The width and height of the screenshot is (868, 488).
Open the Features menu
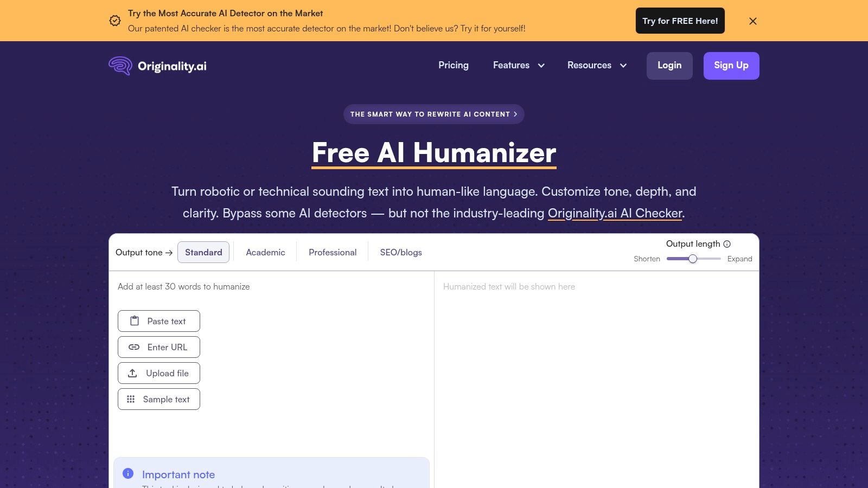tap(511, 65)
